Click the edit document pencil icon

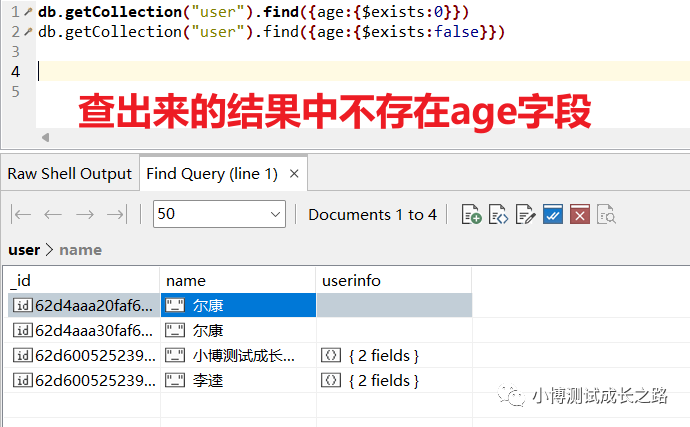(525, 214)
